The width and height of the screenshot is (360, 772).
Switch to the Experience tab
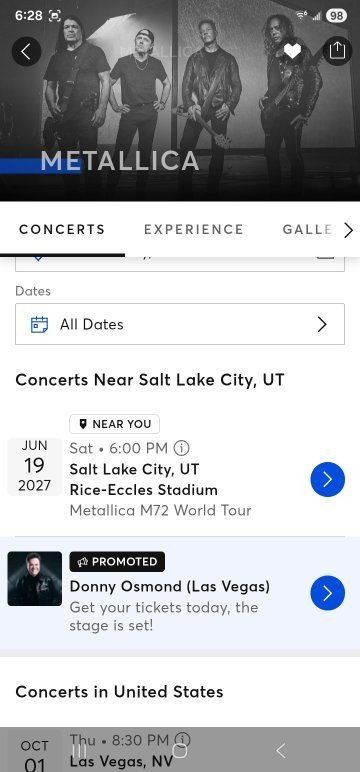pos(194,229)
